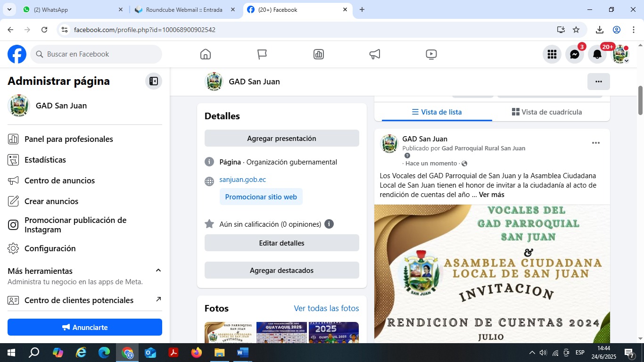Select the Vista de lista tab

437,112
